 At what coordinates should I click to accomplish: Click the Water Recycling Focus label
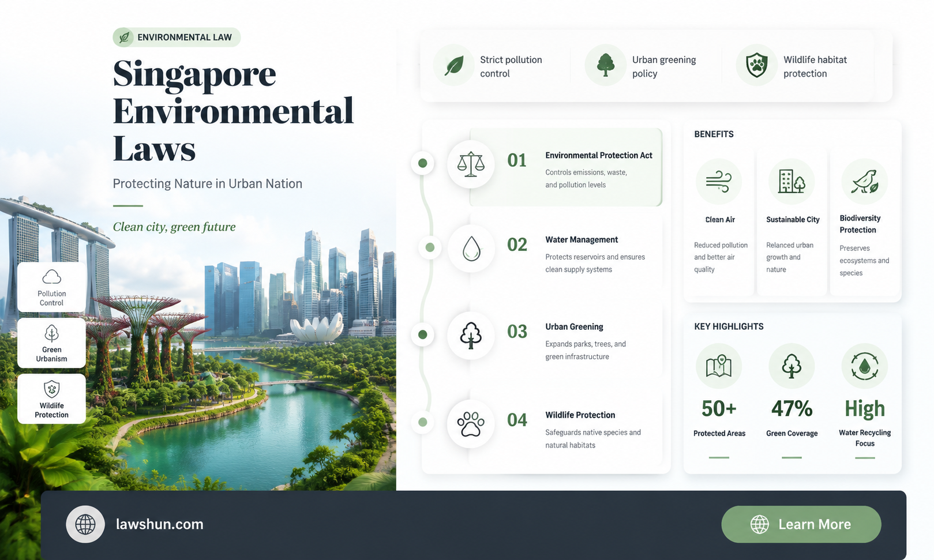[865, 438]
